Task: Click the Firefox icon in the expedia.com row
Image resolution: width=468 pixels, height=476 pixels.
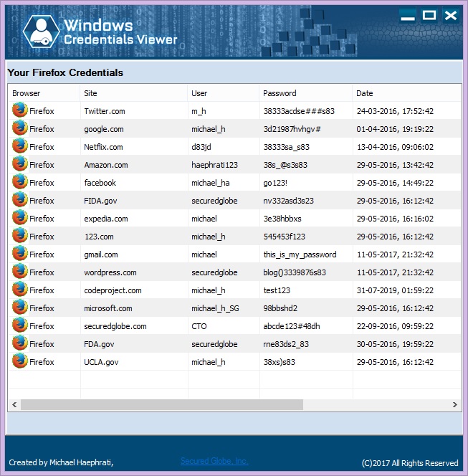Action: pos(20,217)
